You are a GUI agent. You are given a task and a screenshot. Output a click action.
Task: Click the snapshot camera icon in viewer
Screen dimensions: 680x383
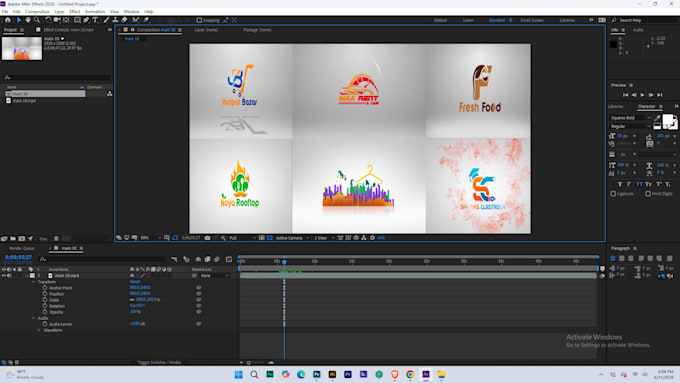coord(207,238)
